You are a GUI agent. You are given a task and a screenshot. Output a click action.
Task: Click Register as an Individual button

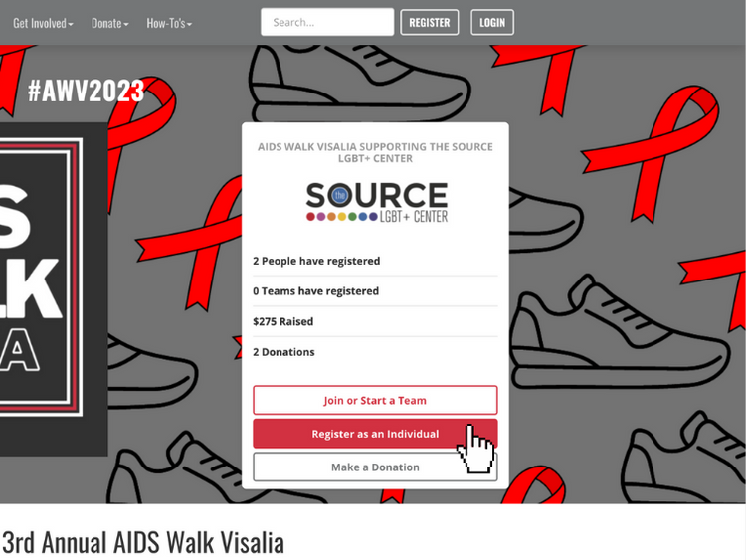point(375,434)
